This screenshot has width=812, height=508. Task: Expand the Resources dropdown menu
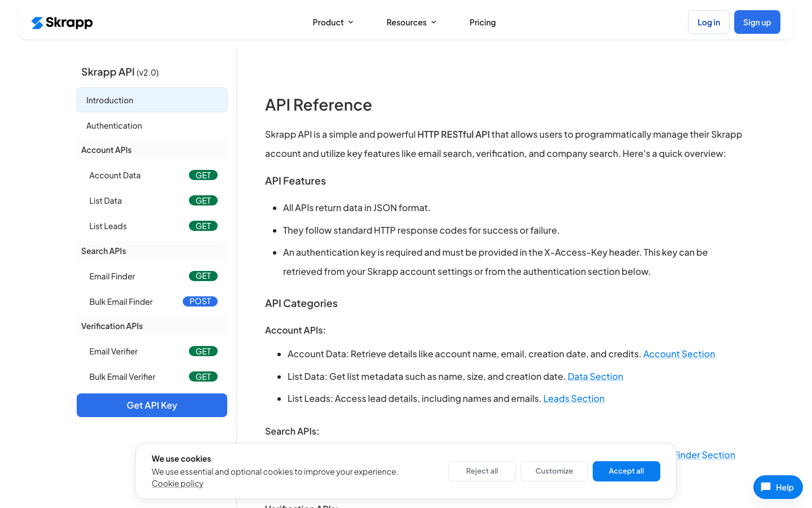(x=411, y=23)
